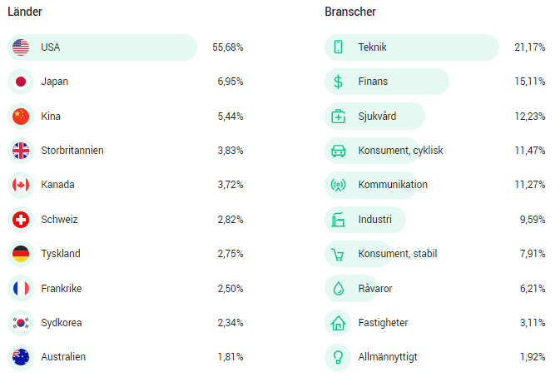Click the Tyskland country label
This screenshot has width=560, height=392.
[61, 254]
